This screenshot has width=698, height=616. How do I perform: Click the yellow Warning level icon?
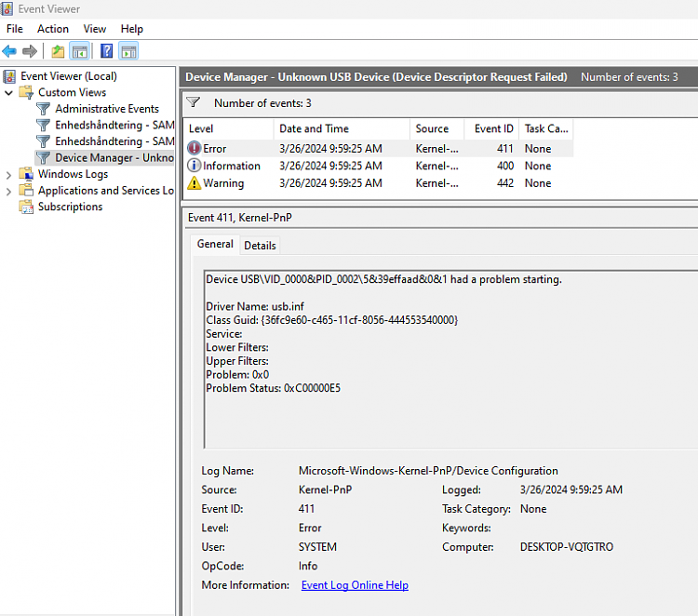click(195, 183)
